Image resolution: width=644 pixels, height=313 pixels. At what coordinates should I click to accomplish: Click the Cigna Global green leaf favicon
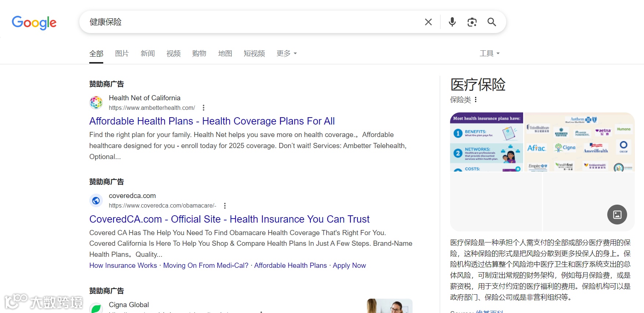(x=96, y=308)
